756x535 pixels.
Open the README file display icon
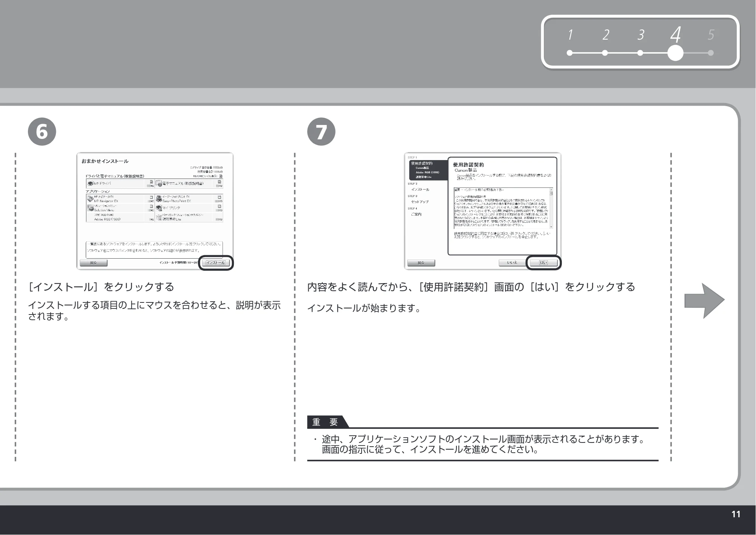coord(221,176)
